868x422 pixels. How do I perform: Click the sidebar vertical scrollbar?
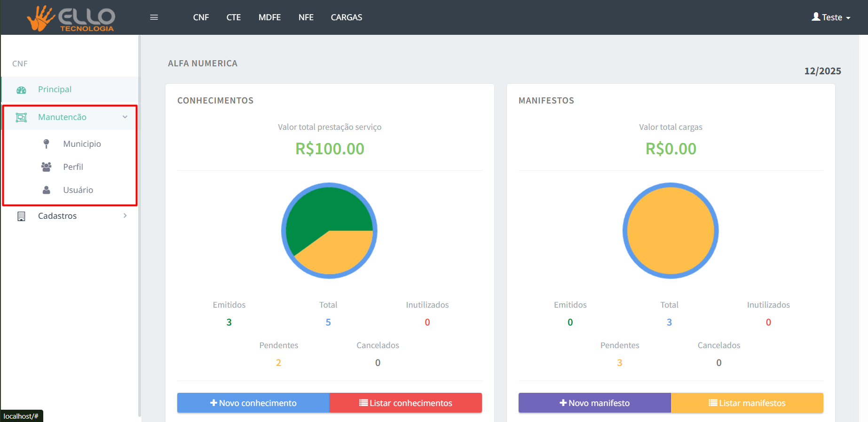pyautogui.click(x=140, y=226)
